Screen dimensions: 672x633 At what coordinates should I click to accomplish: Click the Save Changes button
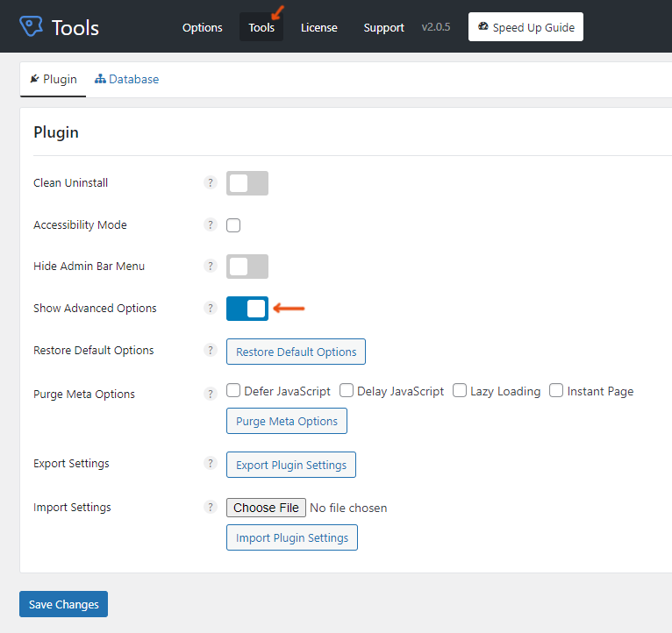63,604
